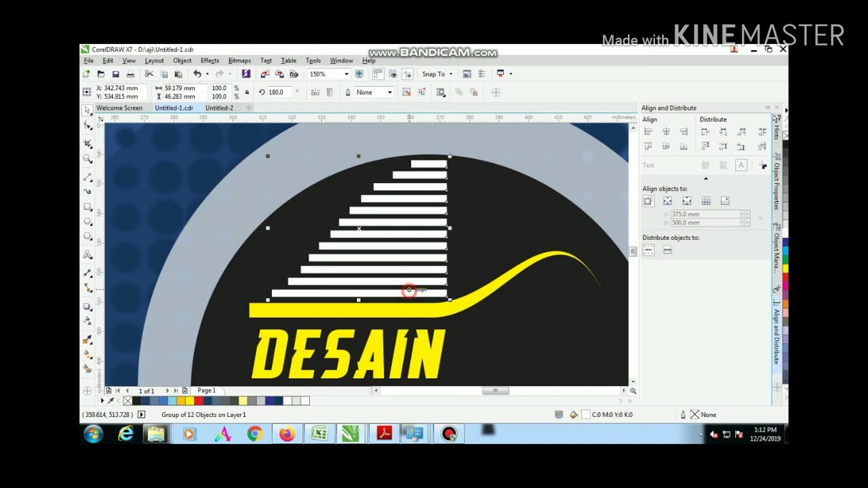This screenshot has width=868, height=488.
Task: Click the Ungroup All Objects icon
Action: point(422,92)
